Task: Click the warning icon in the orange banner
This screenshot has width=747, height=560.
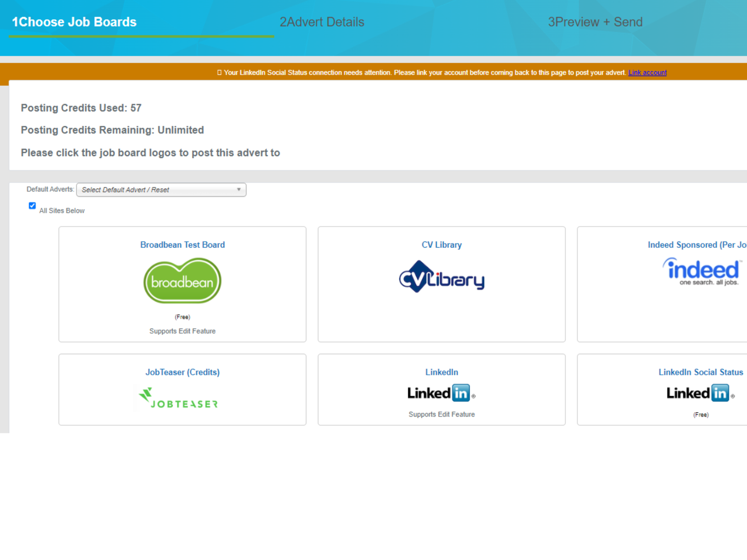Action: point(220,72)
